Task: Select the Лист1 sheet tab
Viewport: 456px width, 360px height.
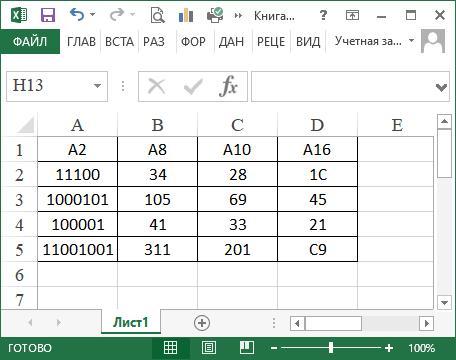Action: 131,322
